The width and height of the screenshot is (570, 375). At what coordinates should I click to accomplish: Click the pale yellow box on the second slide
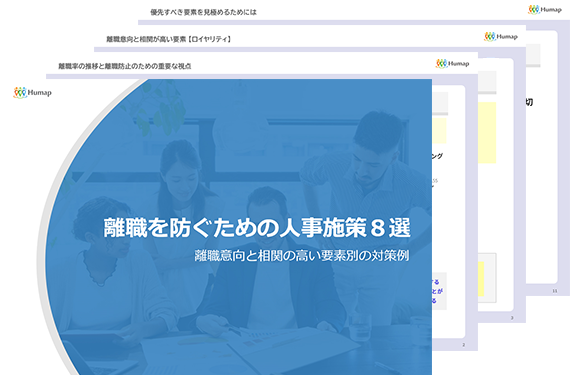[439, 130]
